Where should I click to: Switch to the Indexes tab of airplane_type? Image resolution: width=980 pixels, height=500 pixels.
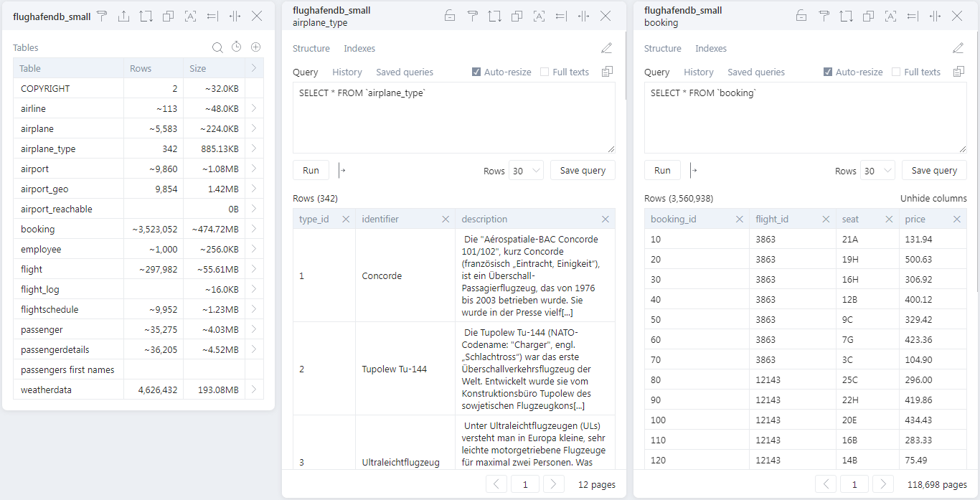(x=359, y=49)
